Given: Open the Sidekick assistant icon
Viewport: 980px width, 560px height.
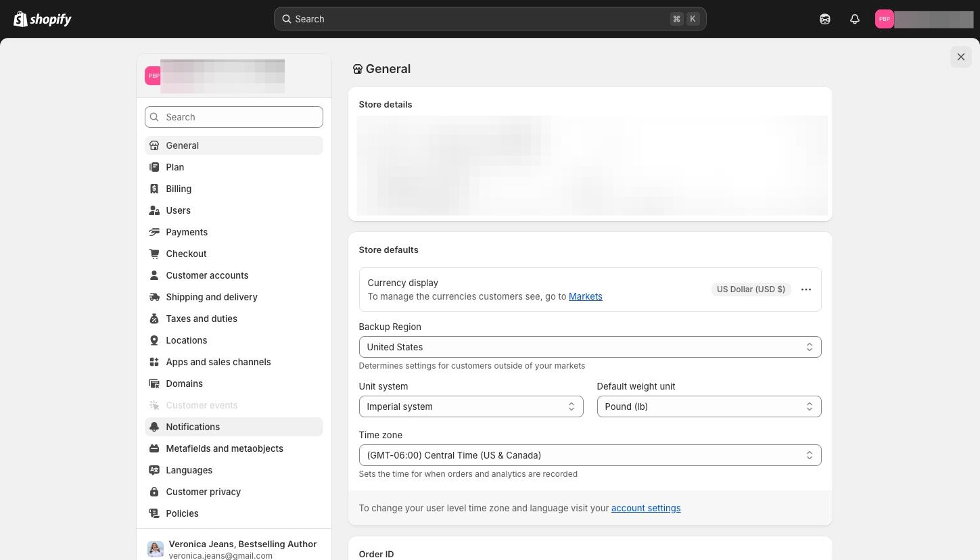Looking at the screenshot, I should (825, 19).
